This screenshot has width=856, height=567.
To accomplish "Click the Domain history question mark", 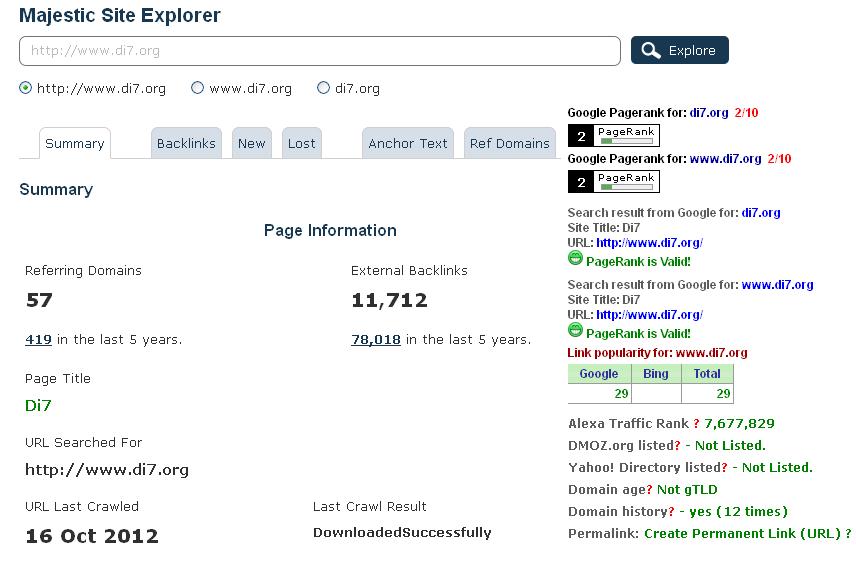I will (x=671, y=511).
